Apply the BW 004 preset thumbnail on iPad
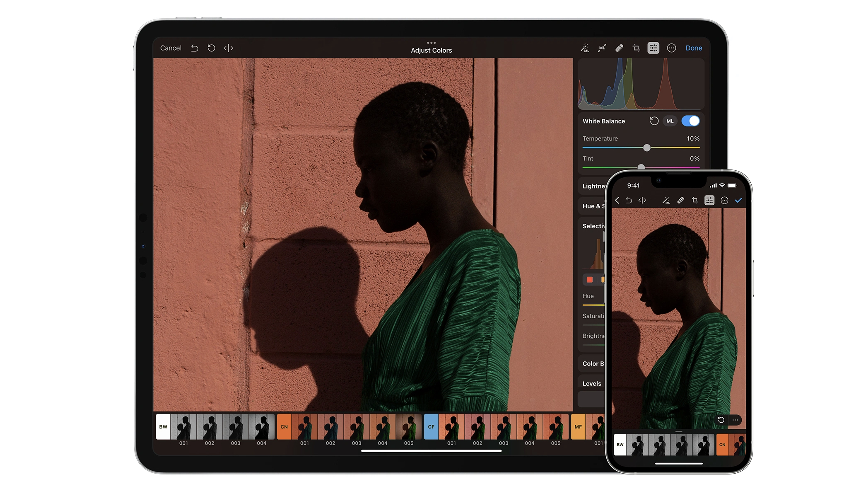 pyautogui.click(x=262, y=427)
